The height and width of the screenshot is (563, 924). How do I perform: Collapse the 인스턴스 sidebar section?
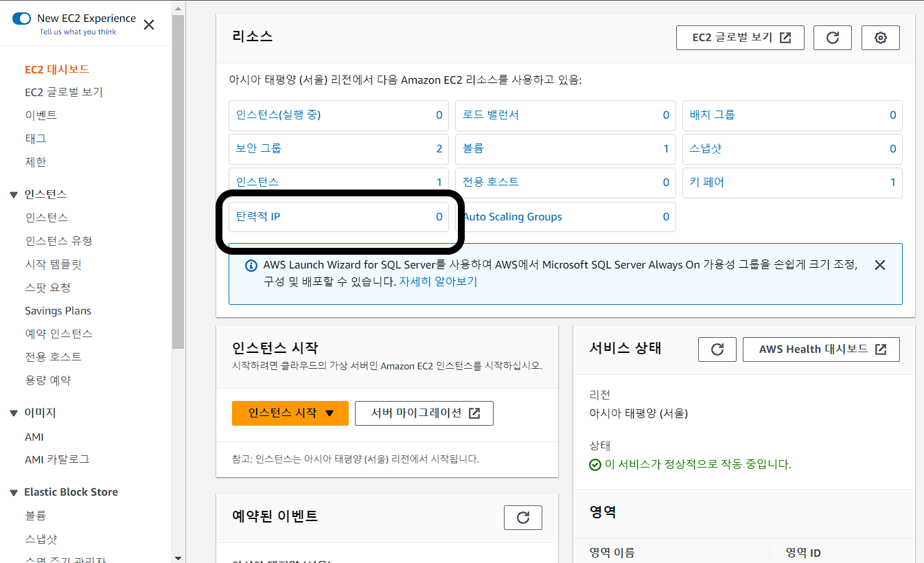tap(13, 195)
